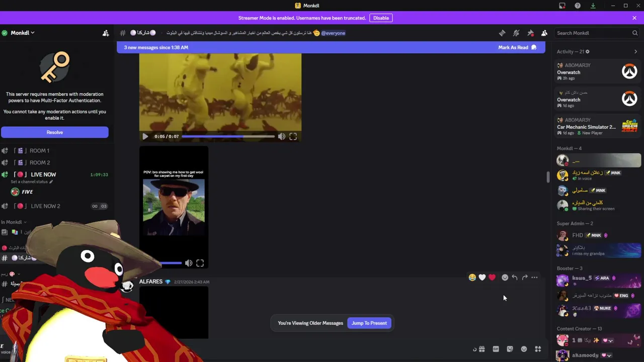Open the Apps launcher icon in message bar
The image size is (644, 362).
(538, 349)
